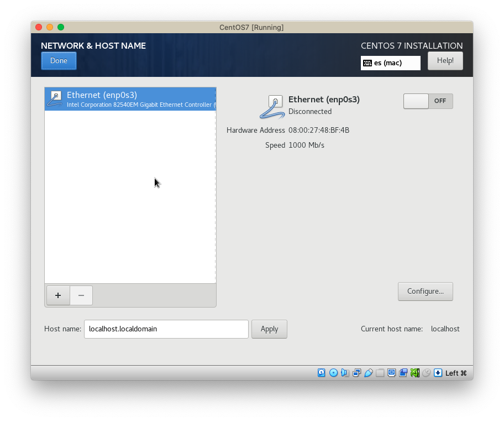This screenshot has width=504, height=421.
Task: Click the network adapters status icon
Action: tap(357, 373)
